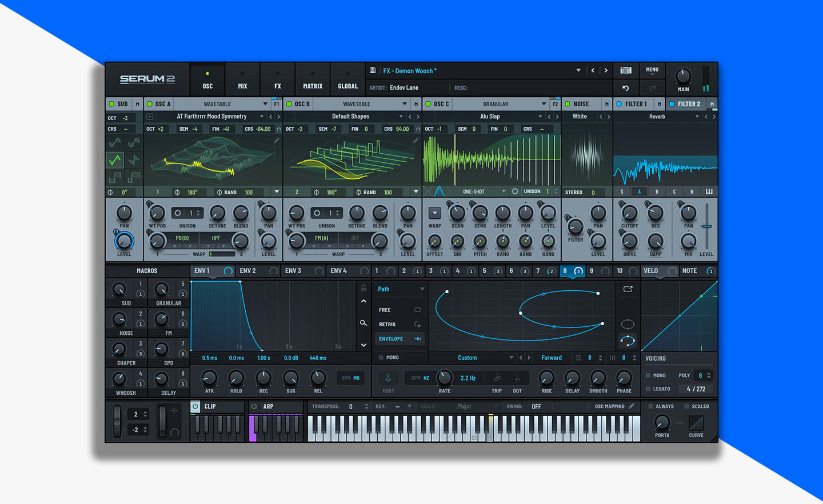Image resolution: width=823 pixels, height=504 pixels.
Task: Disable the OSC B oscillator
Action: pos(289,104)
